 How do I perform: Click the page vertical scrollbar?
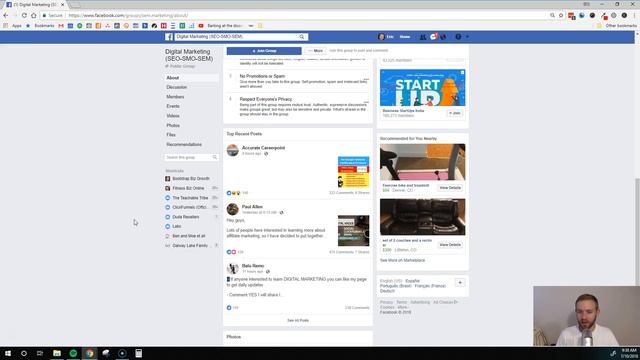click(x=637, y=232)
